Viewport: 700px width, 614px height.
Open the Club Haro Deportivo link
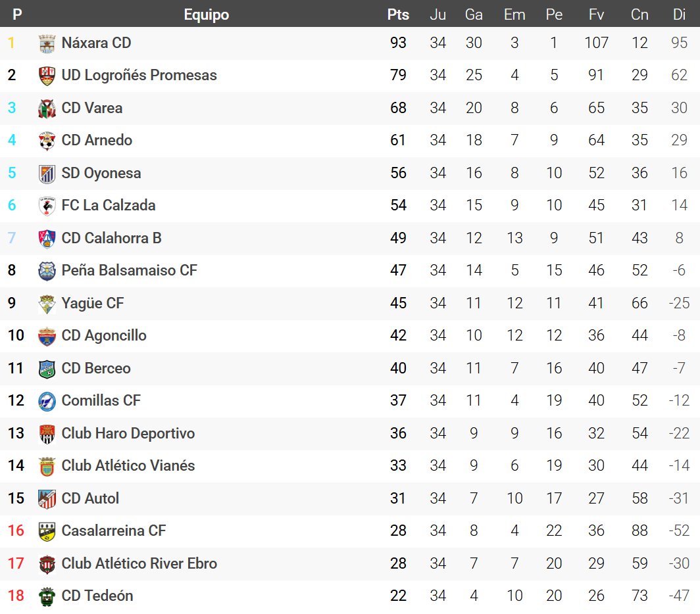point(128,433)
